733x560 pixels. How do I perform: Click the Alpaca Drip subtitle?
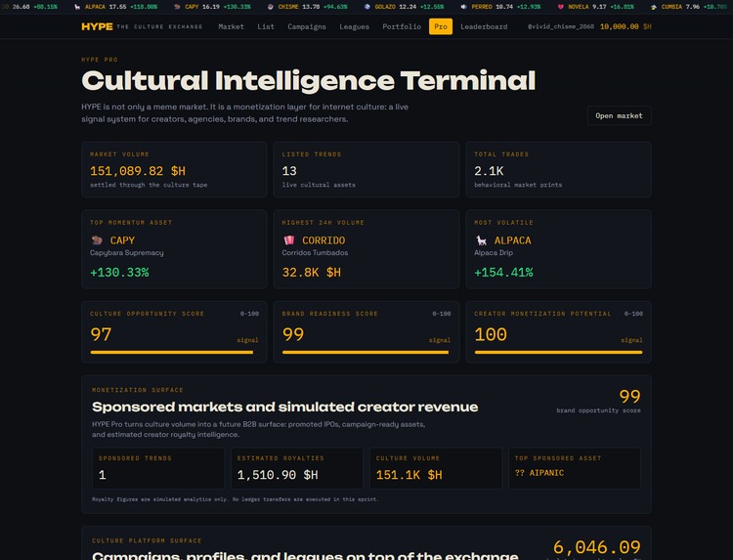494,253
